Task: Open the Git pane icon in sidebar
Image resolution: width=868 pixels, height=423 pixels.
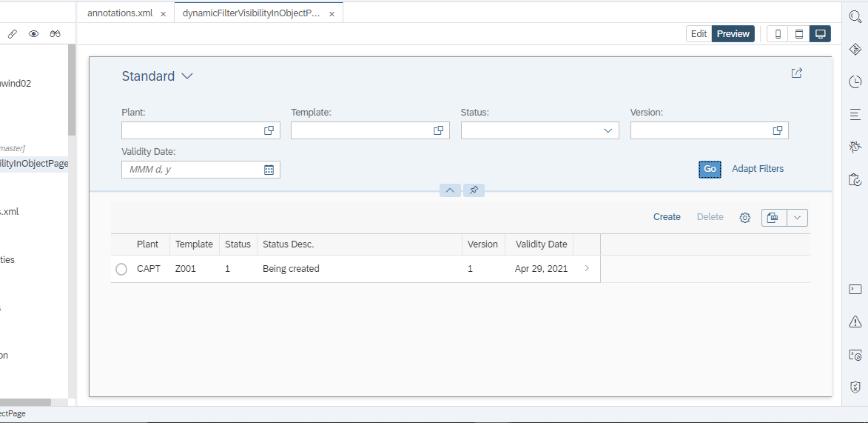Action: [x=855, y=49]
